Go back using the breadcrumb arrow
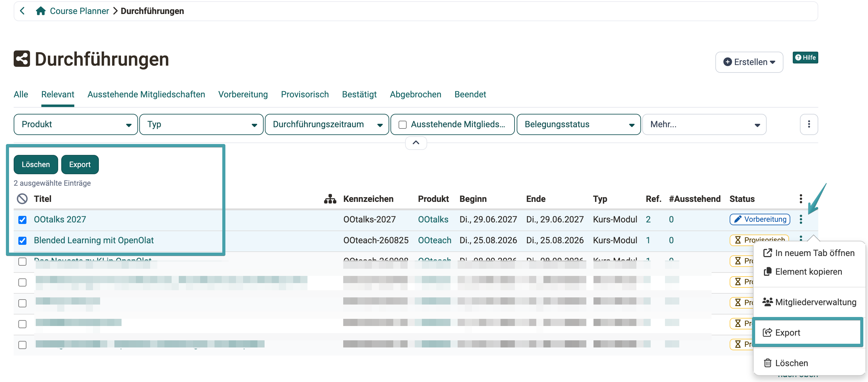 [22, 11]
